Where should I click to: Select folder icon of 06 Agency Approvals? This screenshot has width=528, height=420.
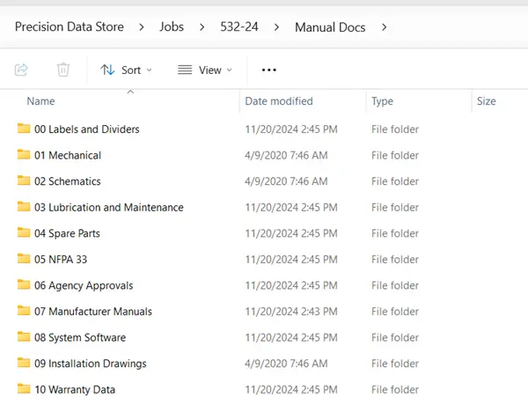click(24, 284)
